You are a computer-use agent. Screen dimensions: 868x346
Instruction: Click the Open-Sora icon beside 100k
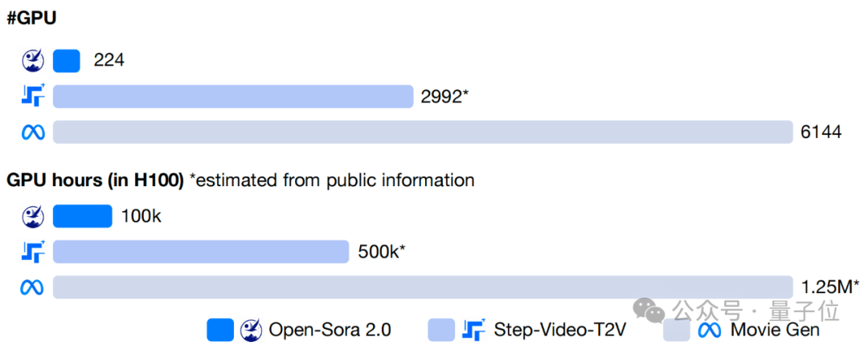(33, 216)
